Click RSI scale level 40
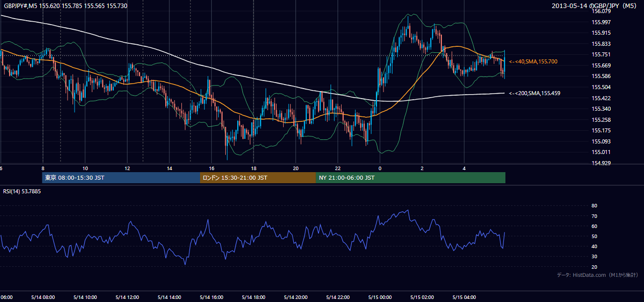The height and width of the screenshot is (302, 644). click(594, 246)
